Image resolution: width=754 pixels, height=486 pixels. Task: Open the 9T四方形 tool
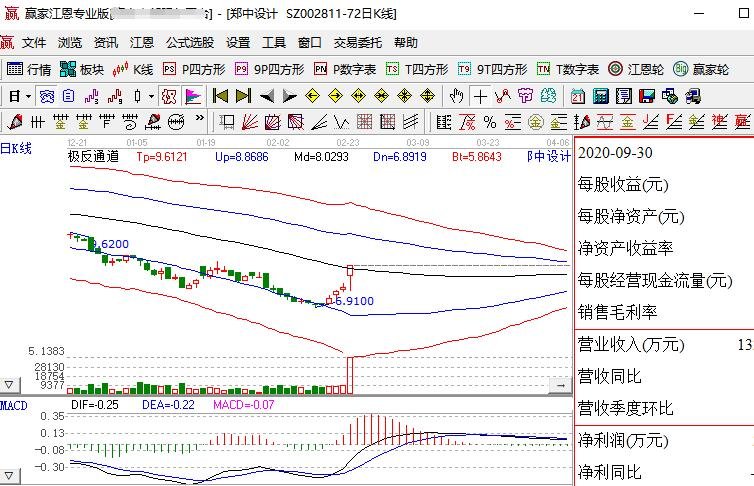pyautogui.click(x=492, y=70)
